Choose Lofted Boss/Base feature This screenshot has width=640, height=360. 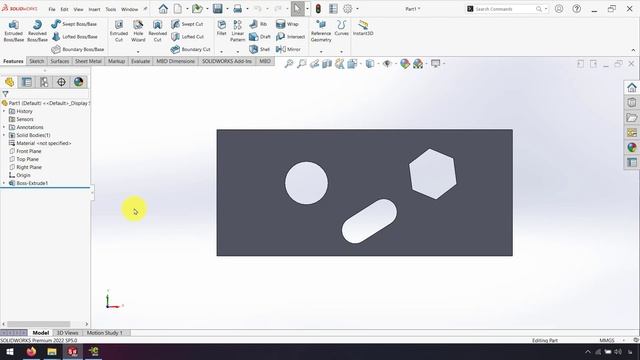click(x=75, y=37)
